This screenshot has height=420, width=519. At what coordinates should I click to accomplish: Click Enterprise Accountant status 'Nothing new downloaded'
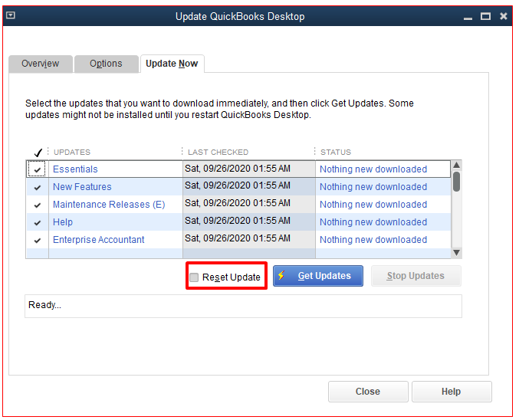coord(373,239)
